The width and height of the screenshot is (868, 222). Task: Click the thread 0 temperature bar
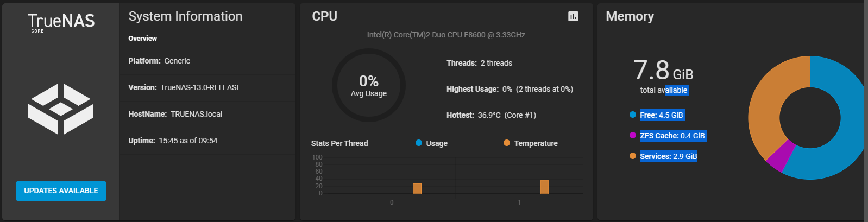(x=417, y=188)
